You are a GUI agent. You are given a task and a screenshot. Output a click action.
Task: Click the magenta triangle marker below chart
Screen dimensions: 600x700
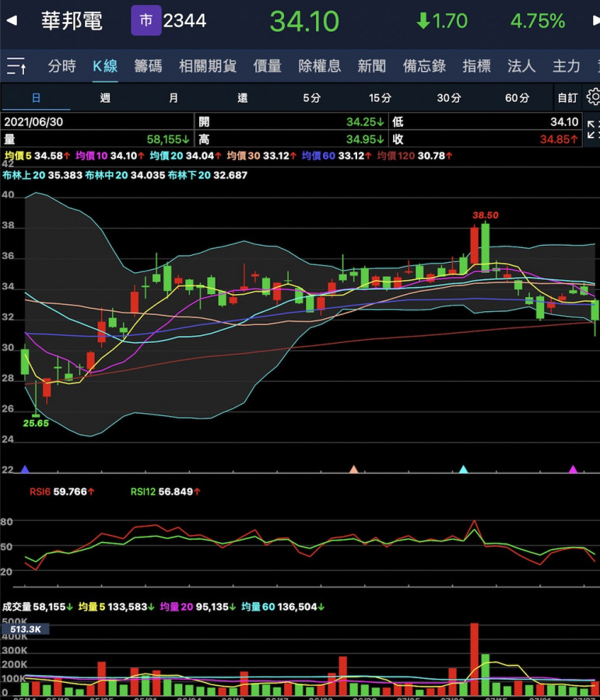click(x=574, y=469)
